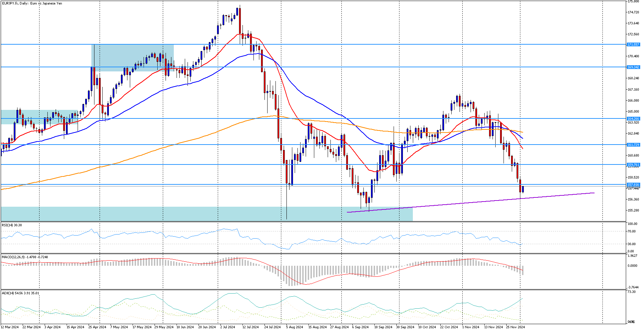Image resolution: width=644 pixels, height=331 pixels.
Task: Click the 159.761 price level tag
Action: coord(633,165)
